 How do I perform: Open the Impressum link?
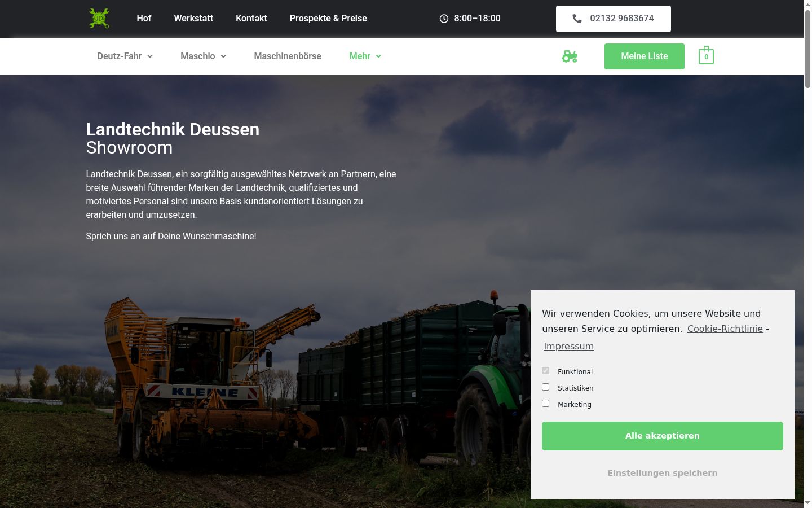[568, 346]
